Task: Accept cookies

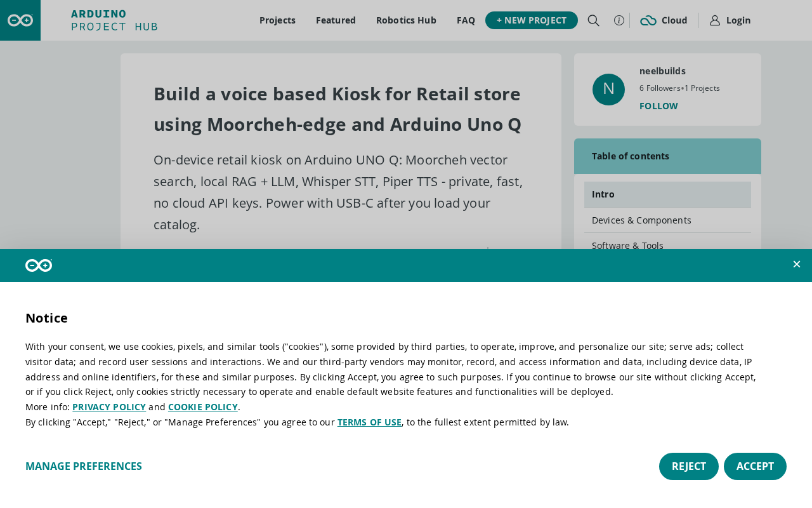Action: 755,466
